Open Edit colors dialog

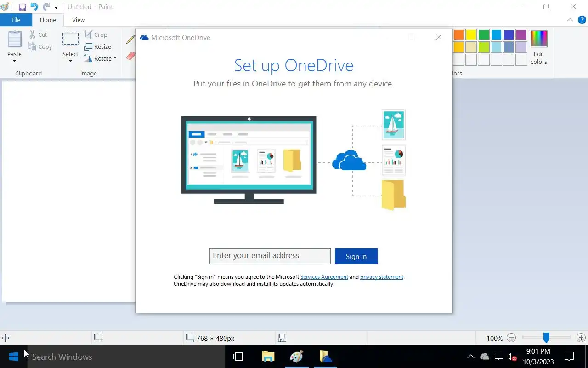(x=539, y=48)
